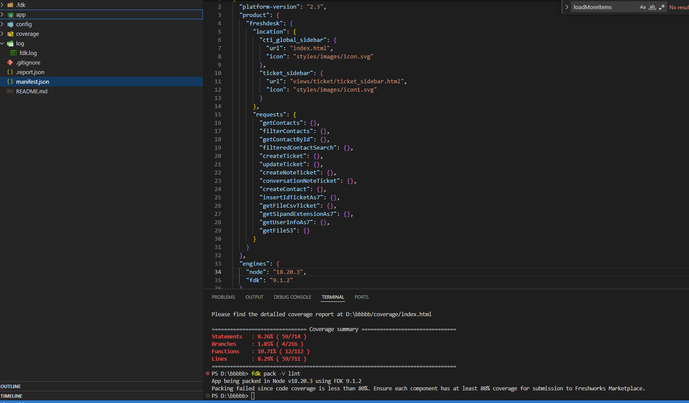Expand the coverage folder chevron

pyautogui.click(x=3, y=34)
